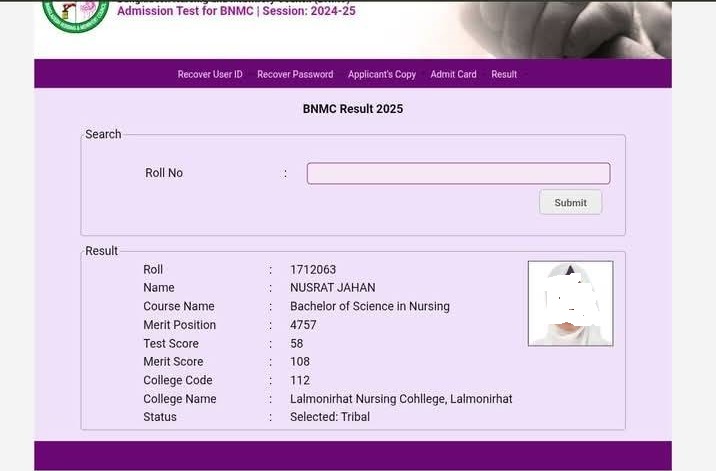This screenshot has height=471, width=716.
Task: Click the Test Score label
Action: tap(171, 344)
